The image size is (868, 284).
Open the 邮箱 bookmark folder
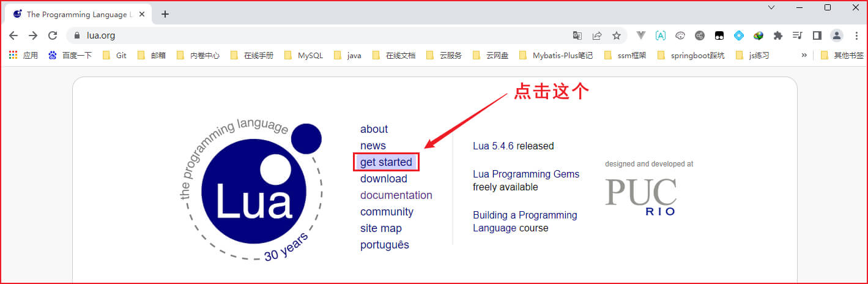[x=152, y=55]
